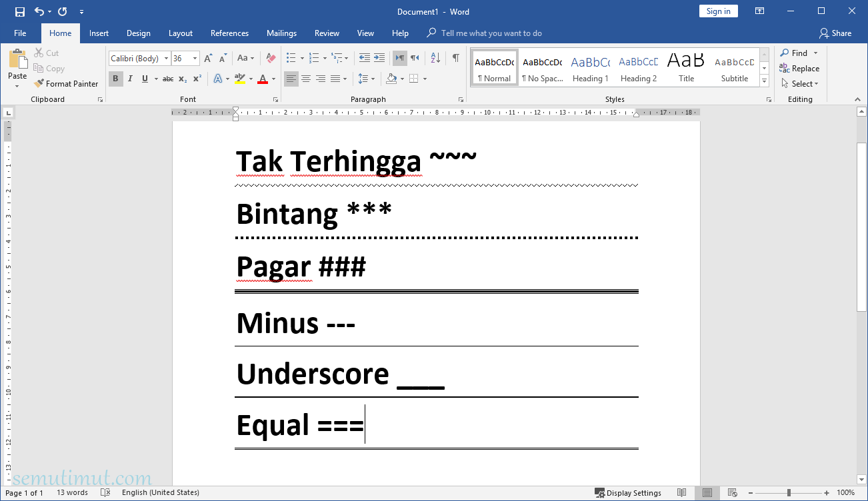Switch to the Mailings tab
868x501 pixels.
(x=281, y=33)
